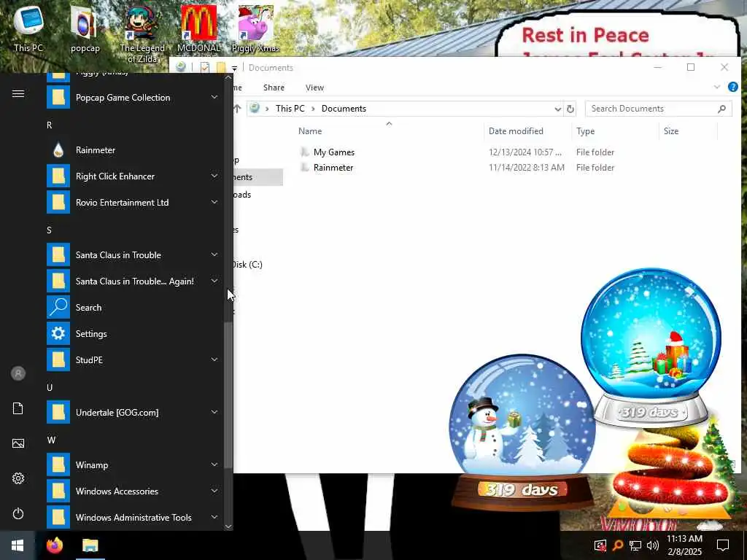Refresh the Documents folder view
This screenshot has height=560, width=747.
pos(570,109)
